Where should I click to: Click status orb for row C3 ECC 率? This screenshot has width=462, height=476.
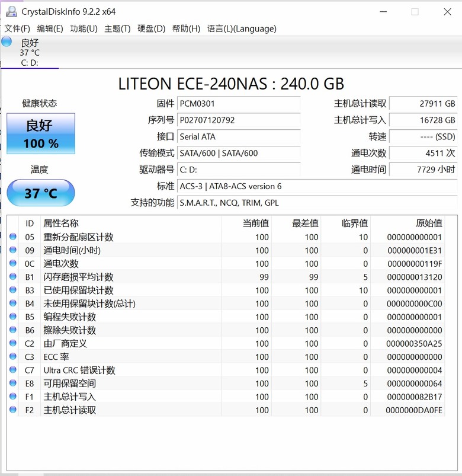[x=13, y=356]
